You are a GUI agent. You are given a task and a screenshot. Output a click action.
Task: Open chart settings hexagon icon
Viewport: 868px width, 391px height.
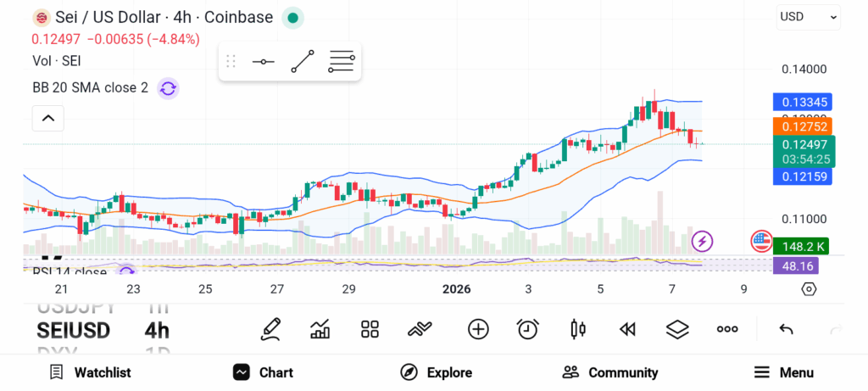[x=809, y=289]
